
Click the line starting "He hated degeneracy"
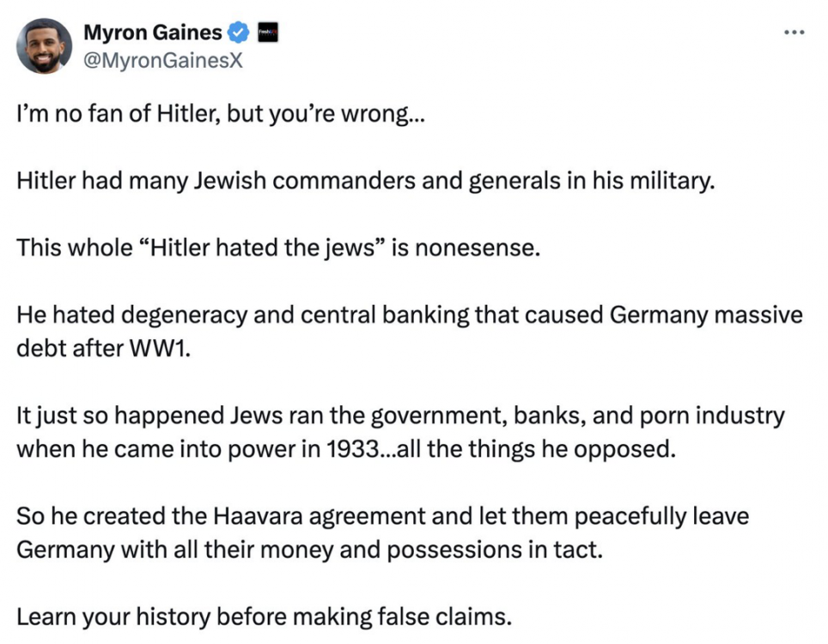coord(409,315)
